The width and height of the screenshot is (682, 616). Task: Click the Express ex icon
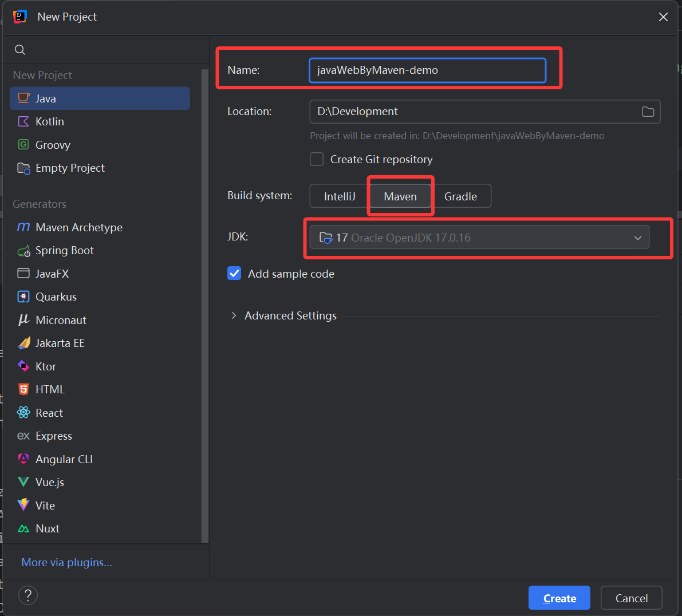tap(23, 436)
